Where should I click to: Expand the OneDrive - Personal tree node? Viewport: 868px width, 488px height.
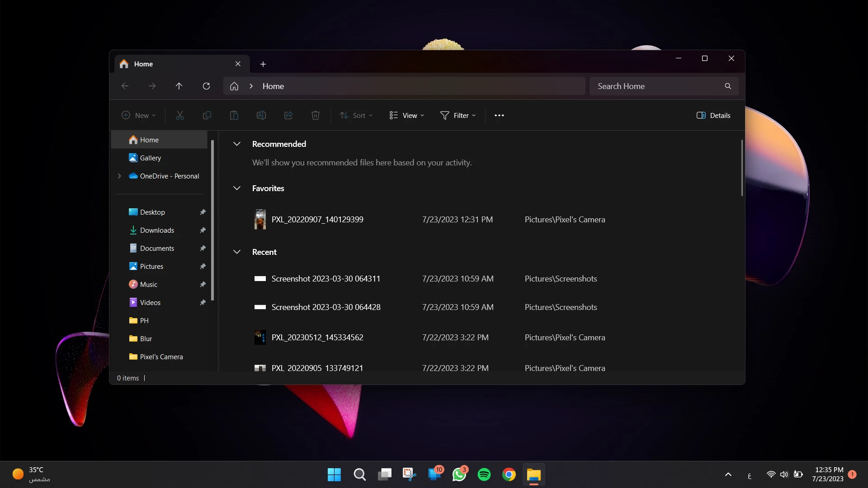coord(119,176)
